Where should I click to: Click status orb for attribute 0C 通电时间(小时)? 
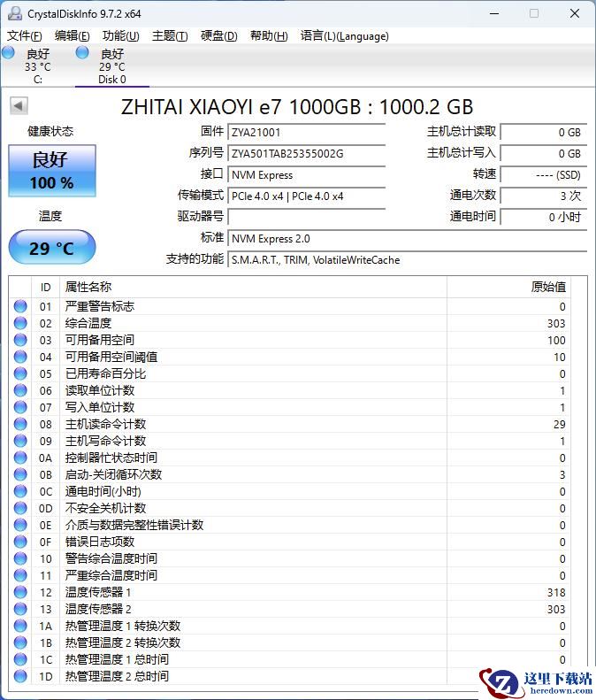pyautogui.click(x=20, y=491)
